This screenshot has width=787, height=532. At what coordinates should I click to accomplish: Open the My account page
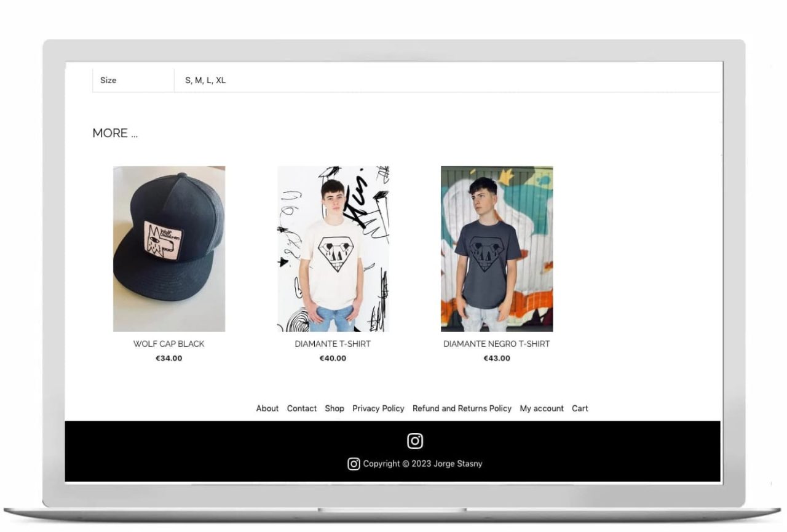[x=541, y=408]
